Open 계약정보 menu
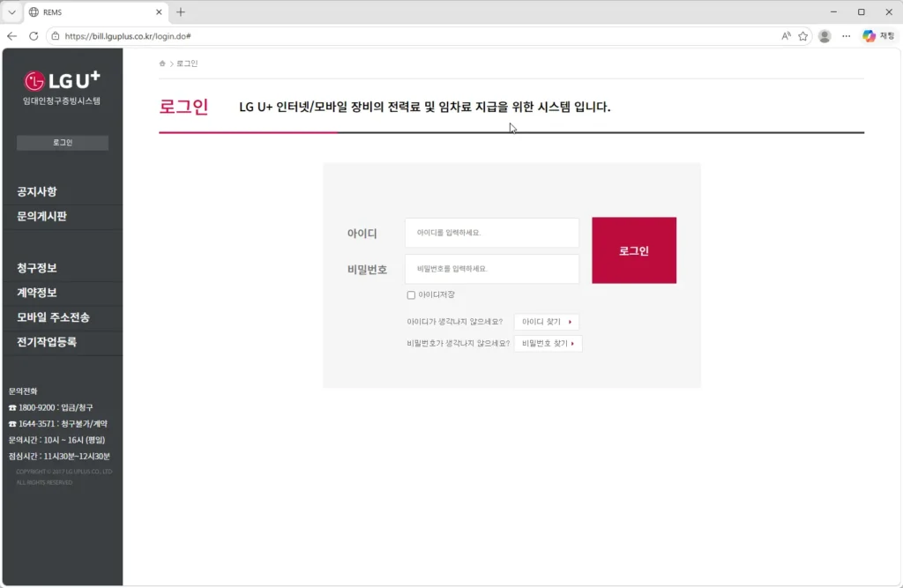Viewport: 903px width, 588px height. click(x=37, y=294)
